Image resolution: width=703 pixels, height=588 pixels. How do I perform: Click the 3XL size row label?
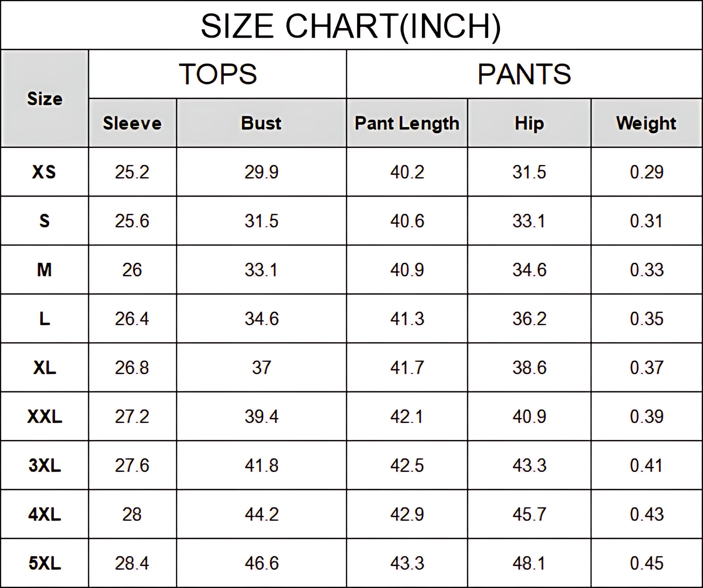point(45,465)
